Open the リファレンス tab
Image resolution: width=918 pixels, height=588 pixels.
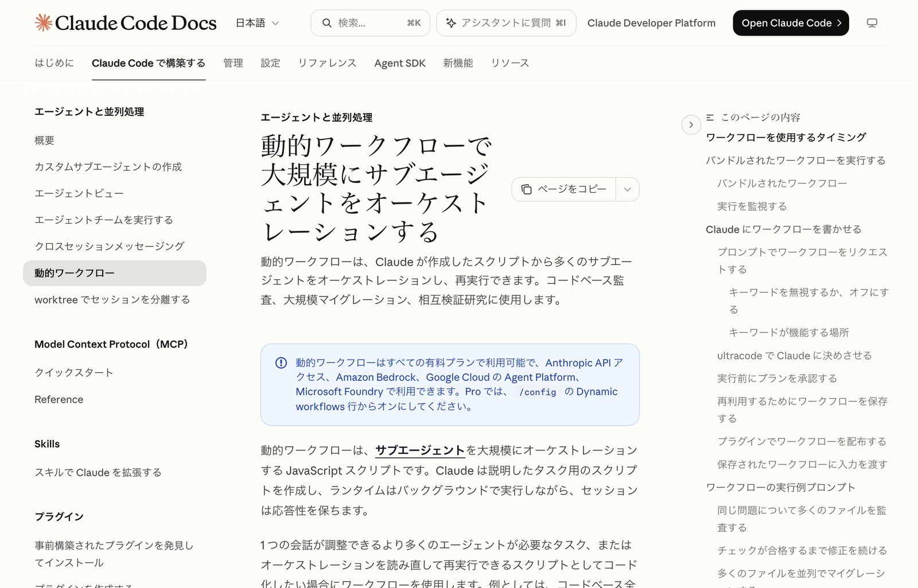coord(327,63)
